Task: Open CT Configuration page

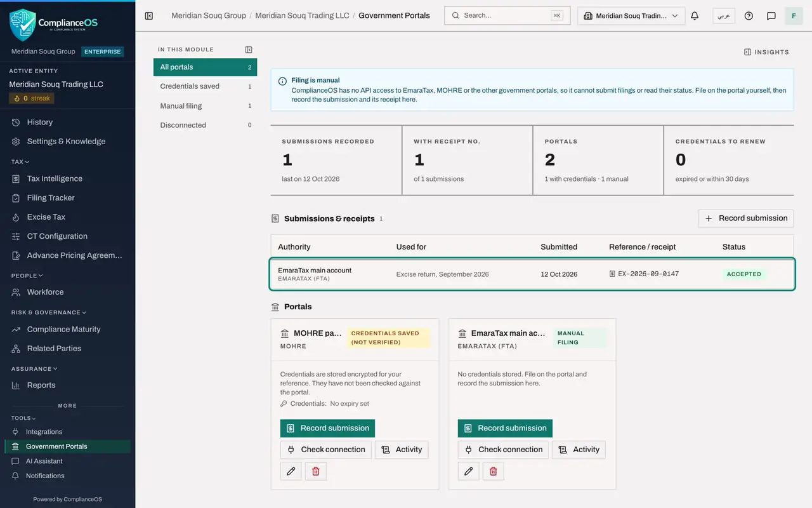Action: (x=68, y=236)
